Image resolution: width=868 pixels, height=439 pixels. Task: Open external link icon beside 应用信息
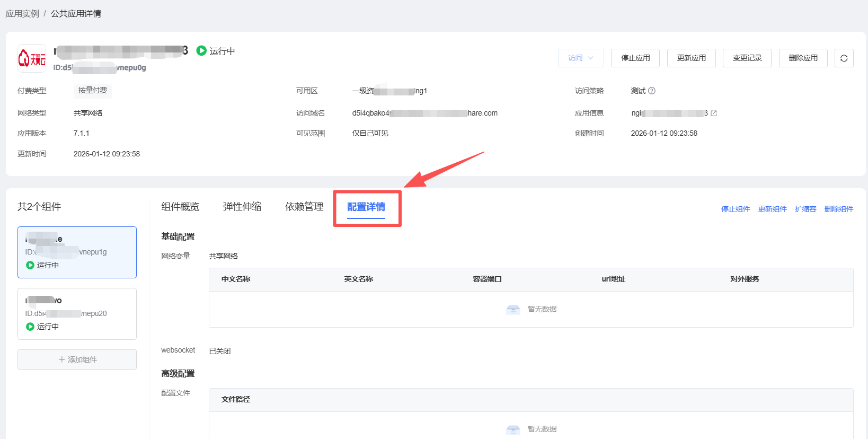(714, 113)
